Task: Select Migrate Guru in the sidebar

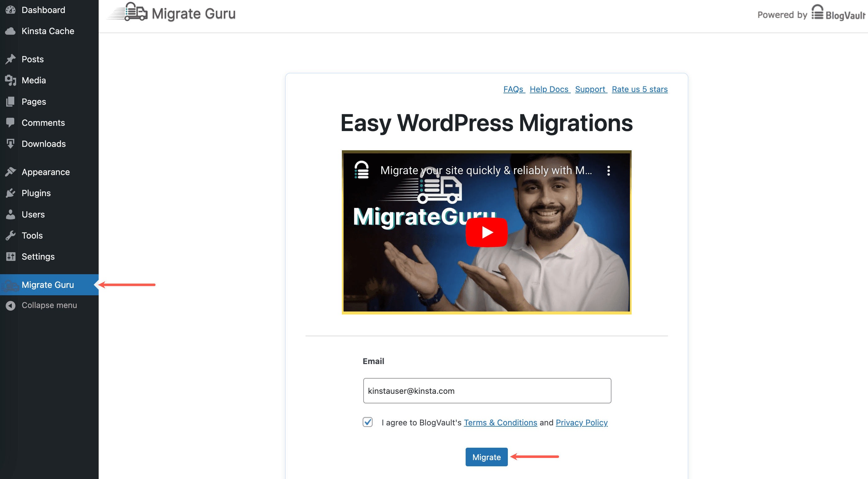Action: 47,284
